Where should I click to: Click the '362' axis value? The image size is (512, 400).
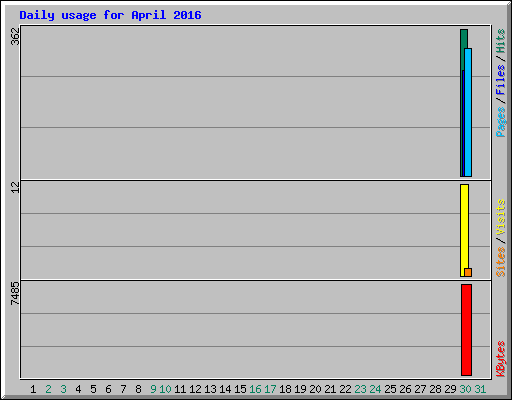pos(15,36)
